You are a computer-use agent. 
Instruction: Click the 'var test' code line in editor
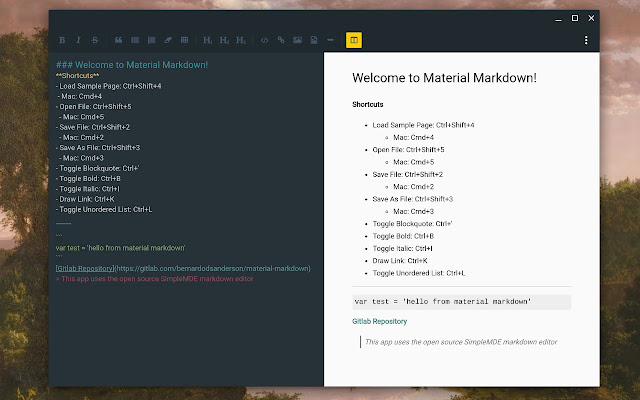coord(120,248)
